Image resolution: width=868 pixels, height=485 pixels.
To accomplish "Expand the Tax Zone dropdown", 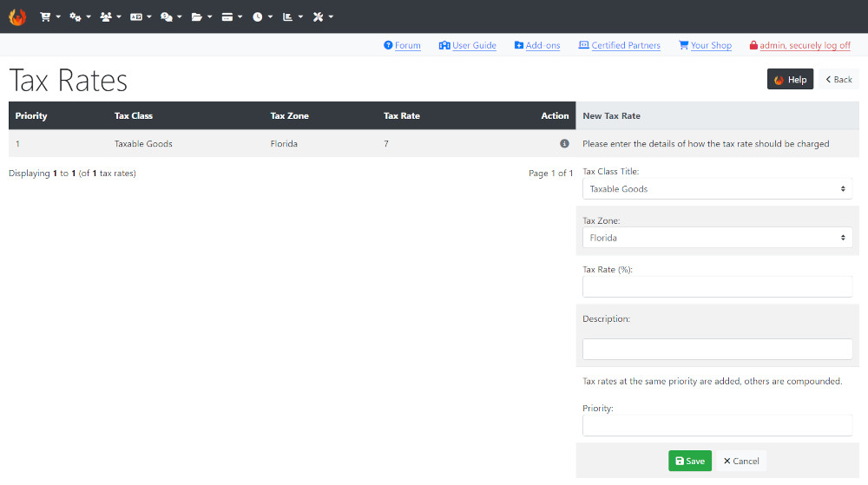I will 717,238.
